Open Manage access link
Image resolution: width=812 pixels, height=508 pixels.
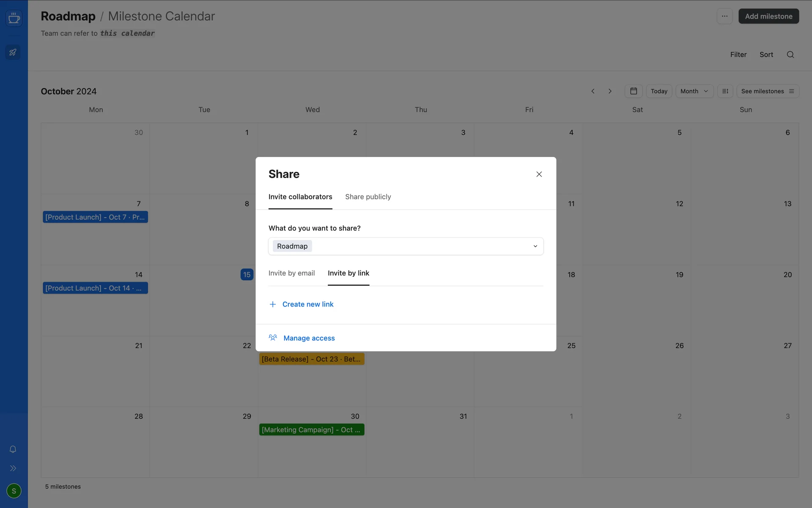click(x=309, y=338)
